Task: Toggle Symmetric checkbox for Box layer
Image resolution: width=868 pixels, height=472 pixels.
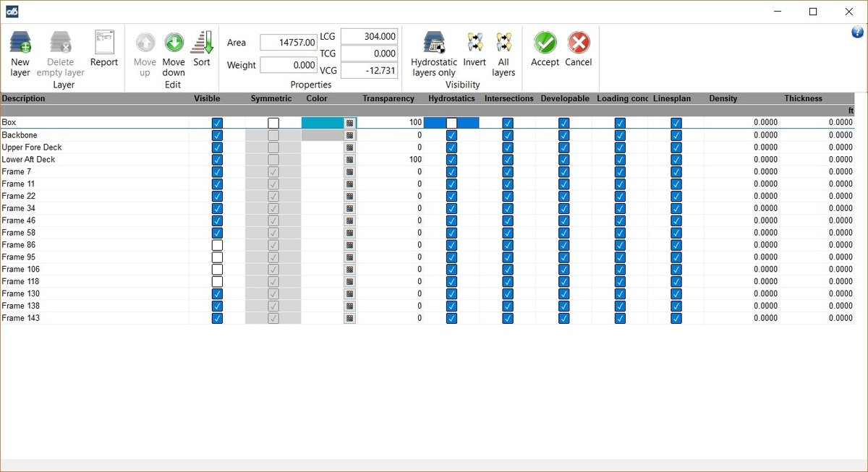Action: (x=273, y=123)
